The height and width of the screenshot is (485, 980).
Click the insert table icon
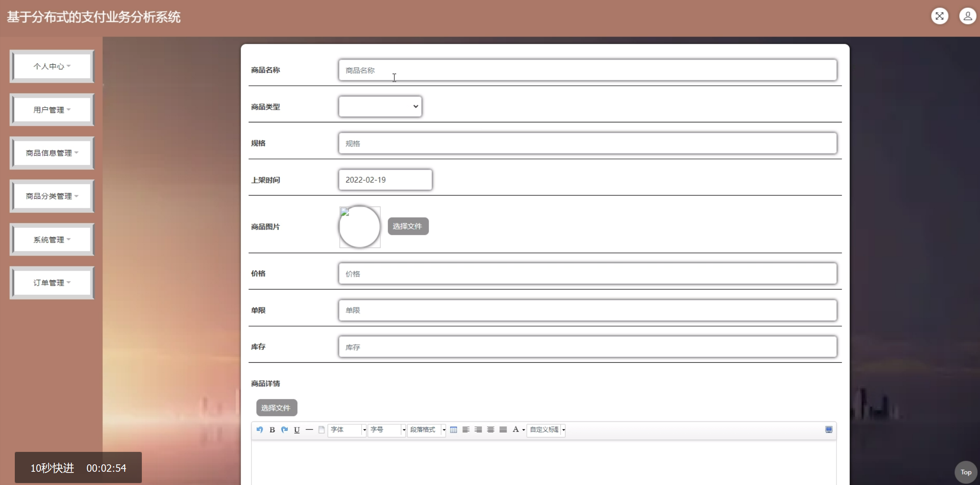tap(454, 429)
